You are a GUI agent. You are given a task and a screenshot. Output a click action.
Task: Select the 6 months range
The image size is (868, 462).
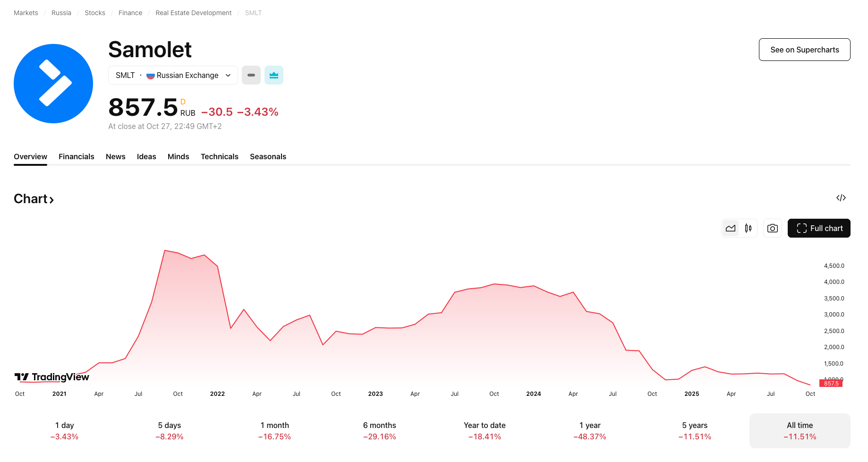pyautogui.click(x=380, y=431)
